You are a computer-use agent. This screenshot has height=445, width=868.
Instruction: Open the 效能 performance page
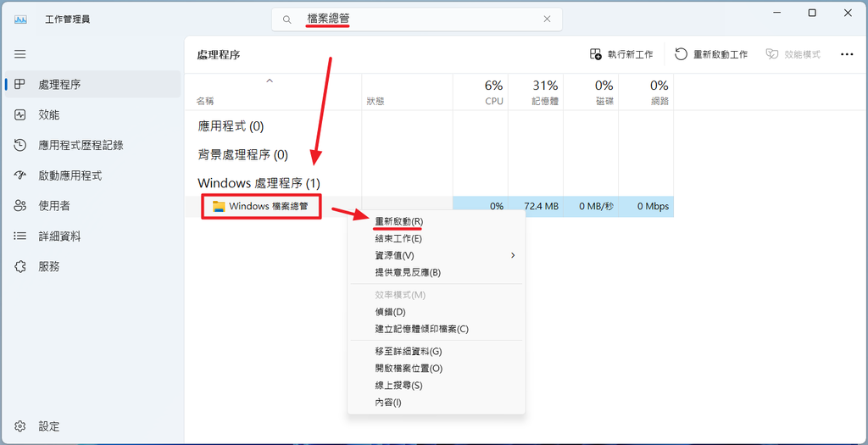click(x=92, y=115)
